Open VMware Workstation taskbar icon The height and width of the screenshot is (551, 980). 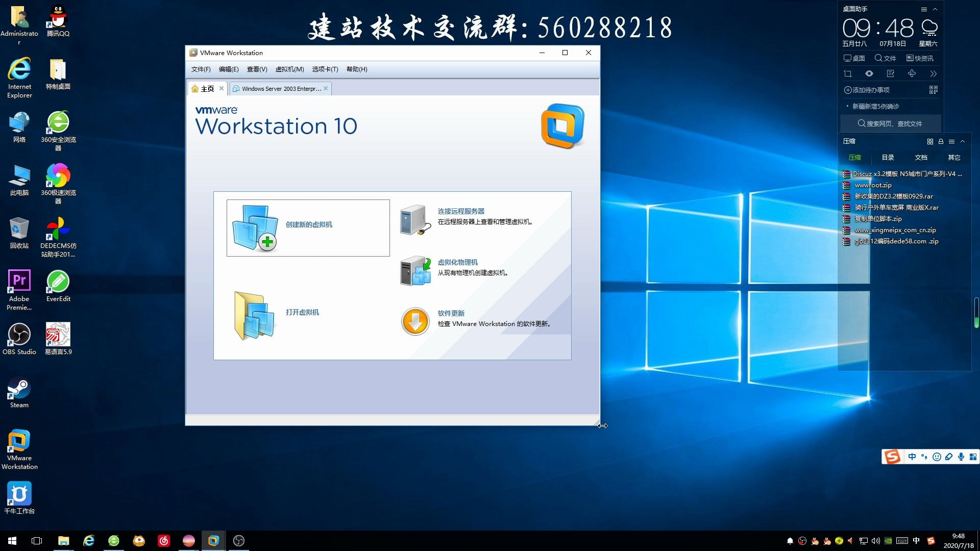[x=213, y=540]
